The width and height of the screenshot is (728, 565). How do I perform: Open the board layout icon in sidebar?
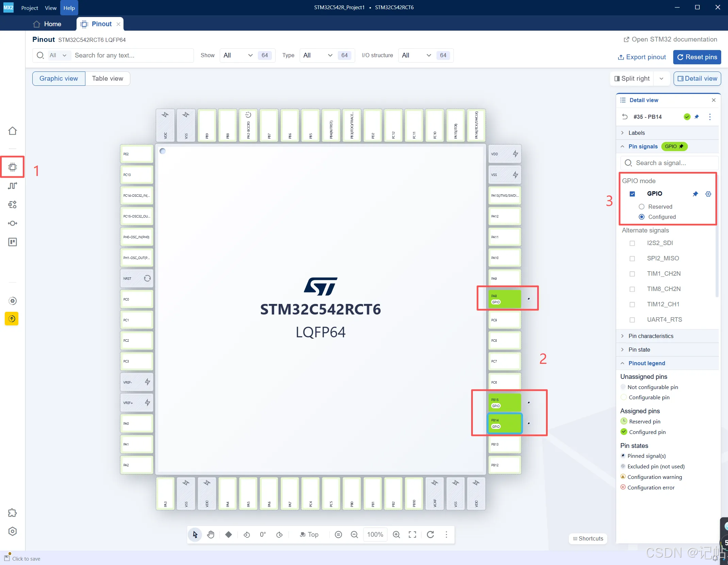[13, 242]
